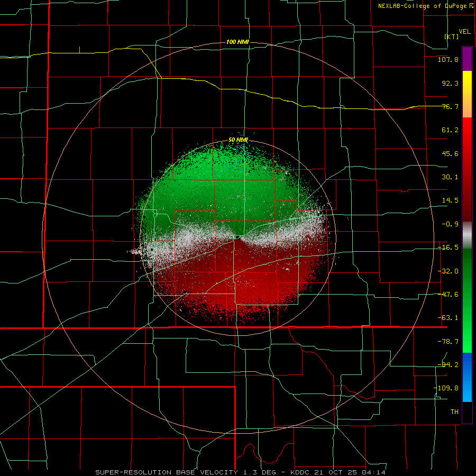Image resolution: width=476 pixels, height=476 pixels.
Task: Pick the green segment of the velocity color bar
Action: click(x=467, y=300)
